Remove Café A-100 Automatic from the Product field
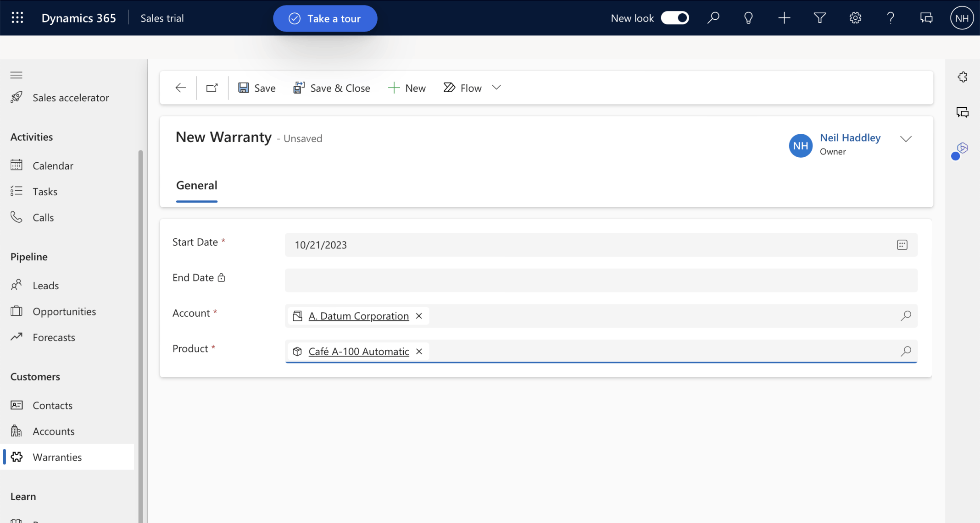Image resolution: width=980 pixels, height=523 pixels. [418, 351]
